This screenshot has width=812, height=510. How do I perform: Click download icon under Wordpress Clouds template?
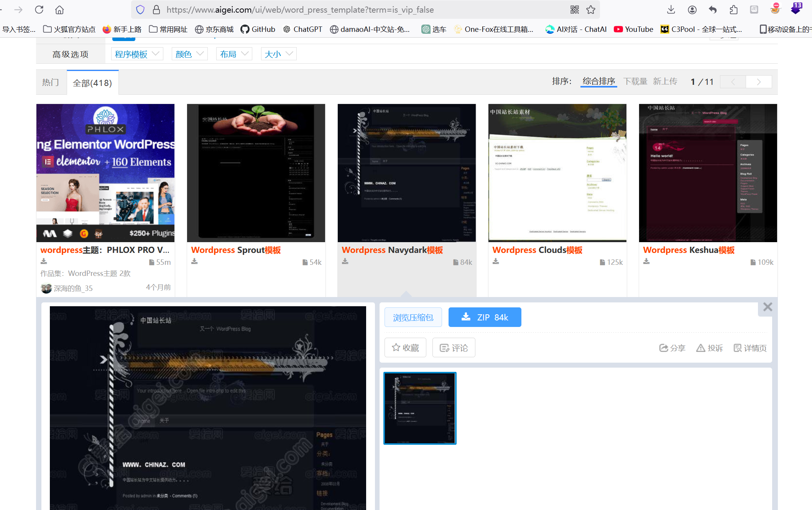click(x=496, y=261)
